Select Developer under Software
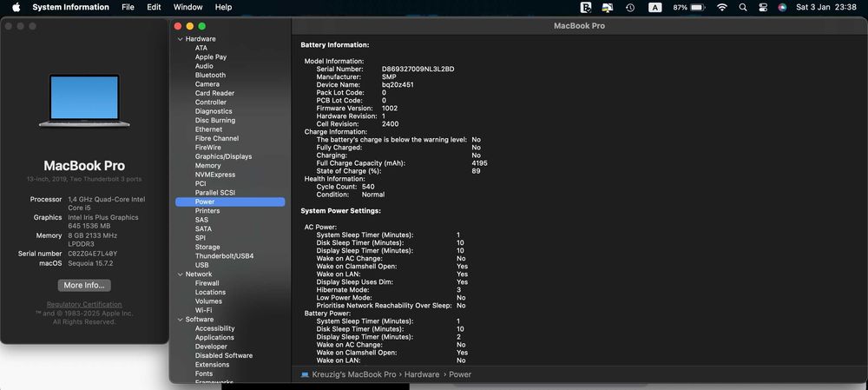Viewport: 868px width, 390px height. coord(211,347)
